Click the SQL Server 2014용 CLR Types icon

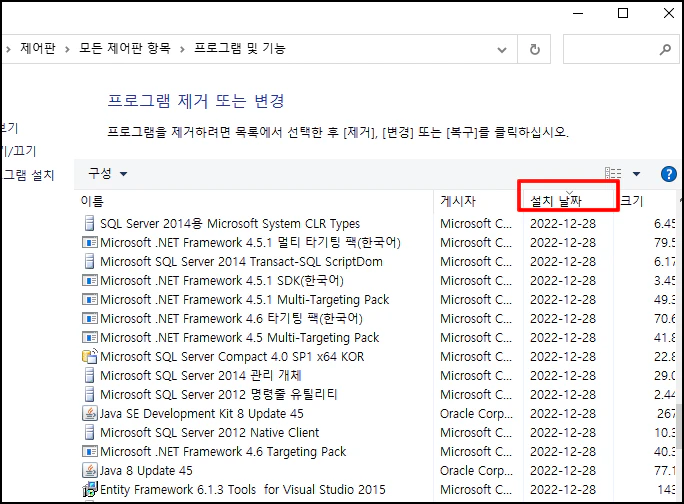pyautogui.click(x=89, y=223)
